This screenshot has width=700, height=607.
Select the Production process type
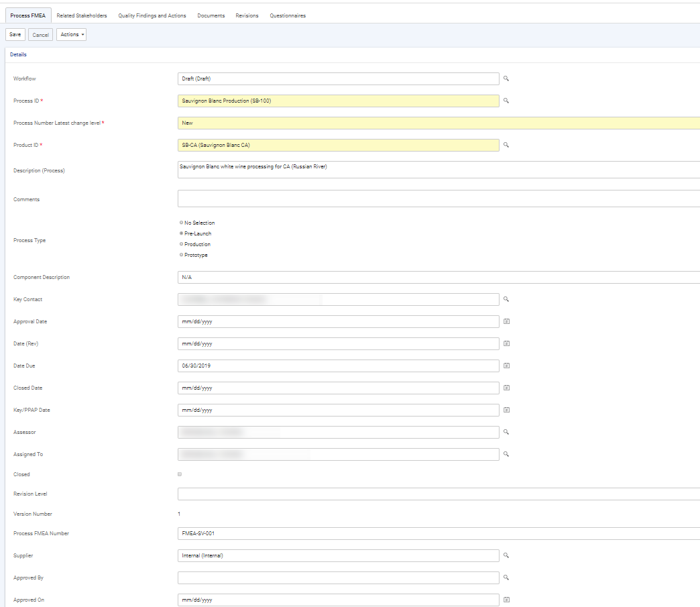click(x=181, y=244)
